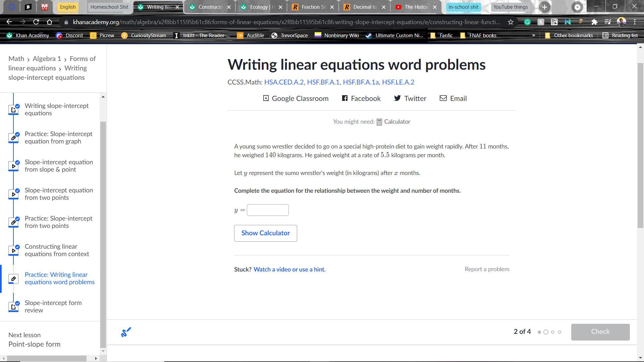Image resolution: width=644 pixels, height=362 pixels.
Task: Open the Chrome extensions puzzle icon
Action: click(x=594, y=22)
